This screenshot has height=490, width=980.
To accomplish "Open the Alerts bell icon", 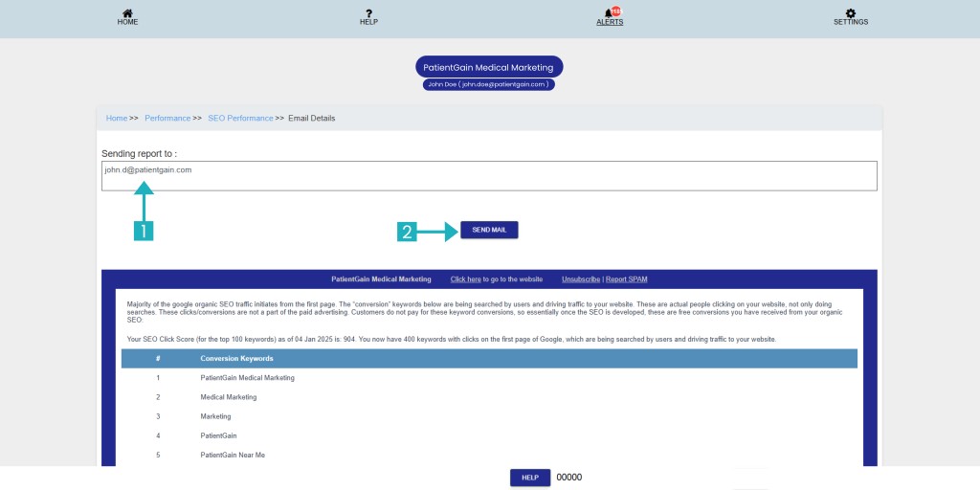I will click(609, 13).
